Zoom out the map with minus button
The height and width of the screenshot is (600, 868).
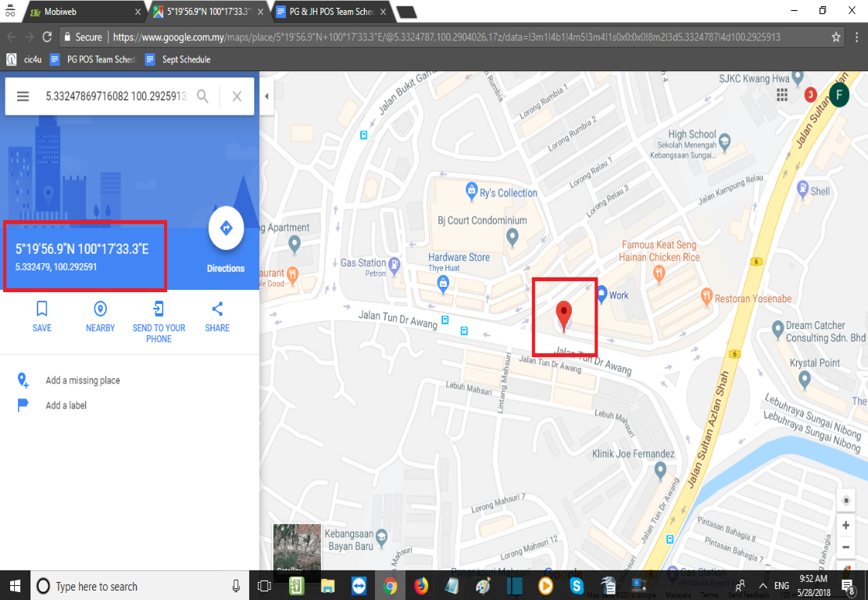coord(846,548)
